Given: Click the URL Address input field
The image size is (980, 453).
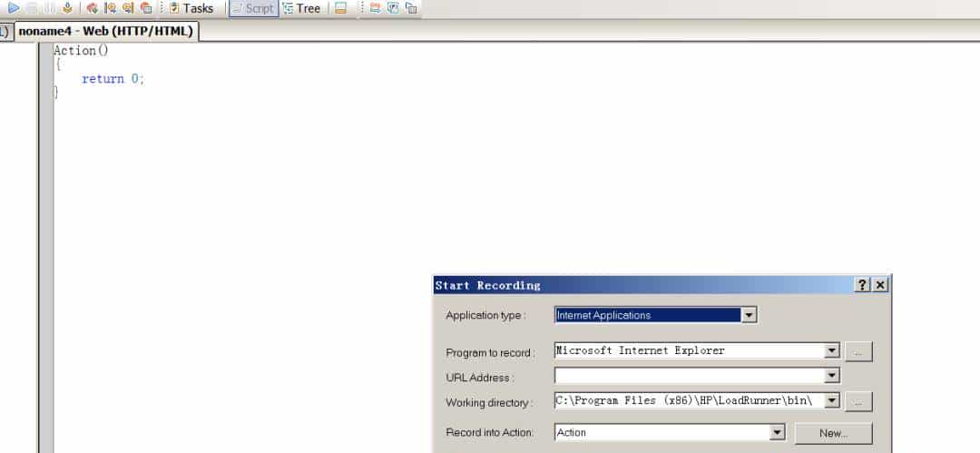Looking at the screenshot, I should click(689, 376).
